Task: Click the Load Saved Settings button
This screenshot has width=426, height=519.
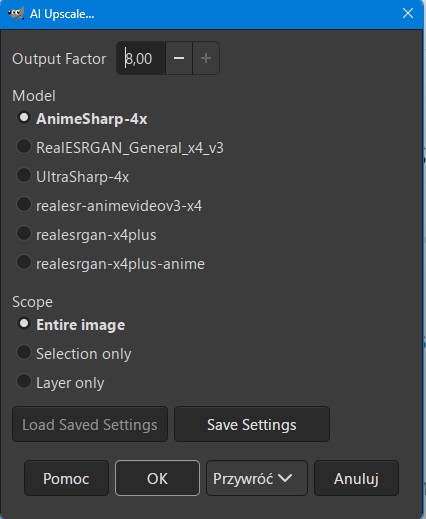Action: pos(90,424)
